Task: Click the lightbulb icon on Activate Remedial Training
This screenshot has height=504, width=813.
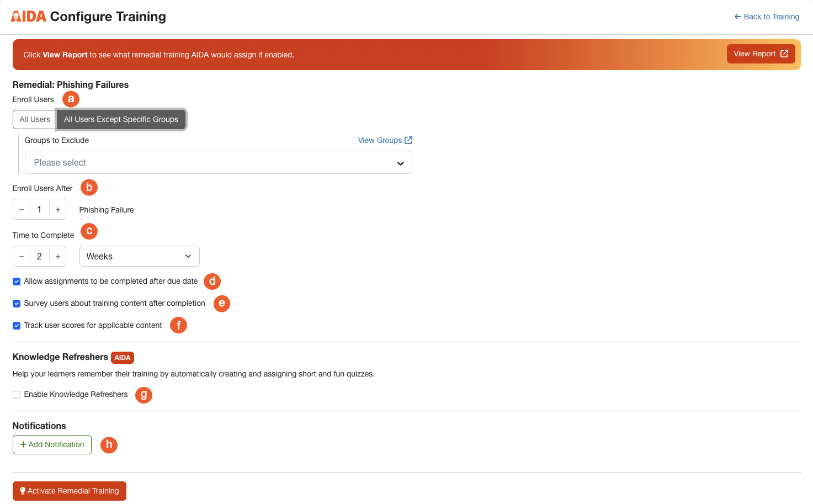Action: coord(22,490)
